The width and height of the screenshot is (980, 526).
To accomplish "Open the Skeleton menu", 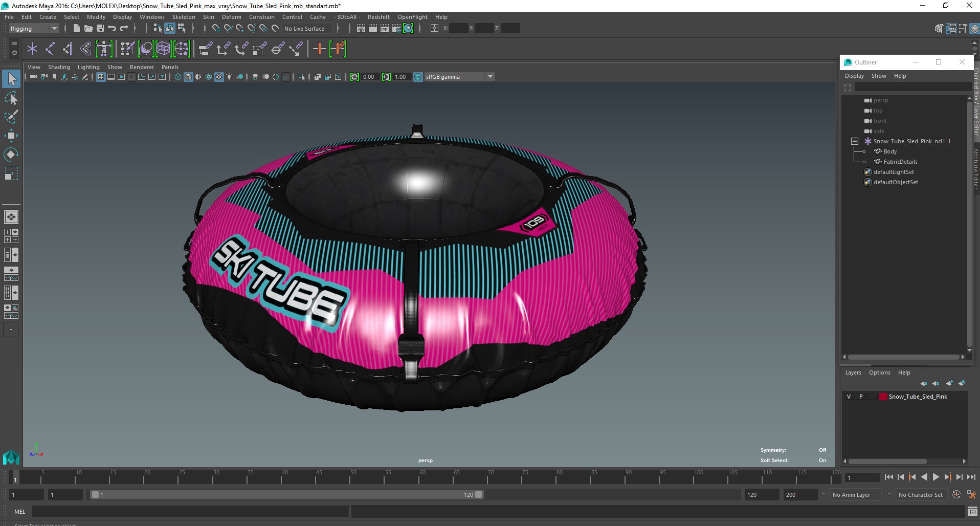I will click(x=184, y=17).
